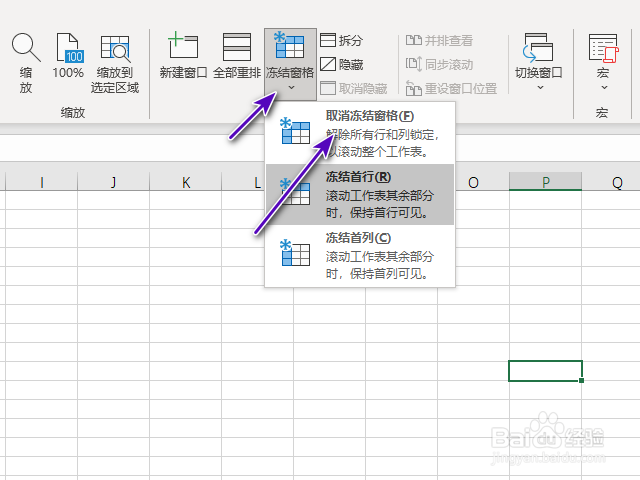This screenshot has width=640, height=480.
Task: Click the Freeze First Column menu icon
Action: click(295, 253)
